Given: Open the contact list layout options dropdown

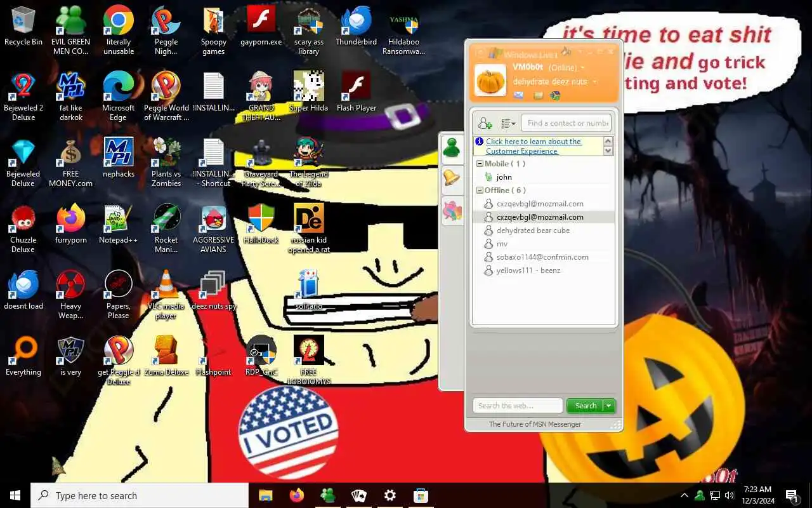Looking at the screenshot, I should pos(508,123).
